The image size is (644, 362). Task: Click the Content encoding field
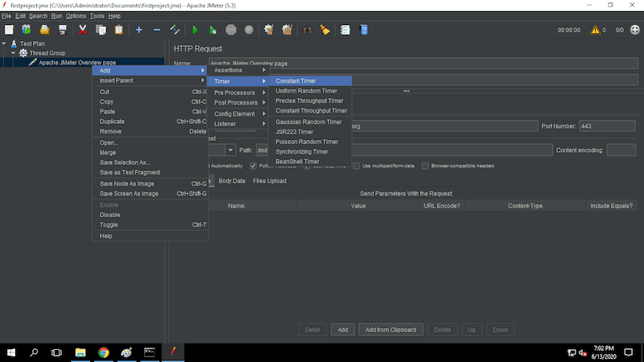coord(621,150)
